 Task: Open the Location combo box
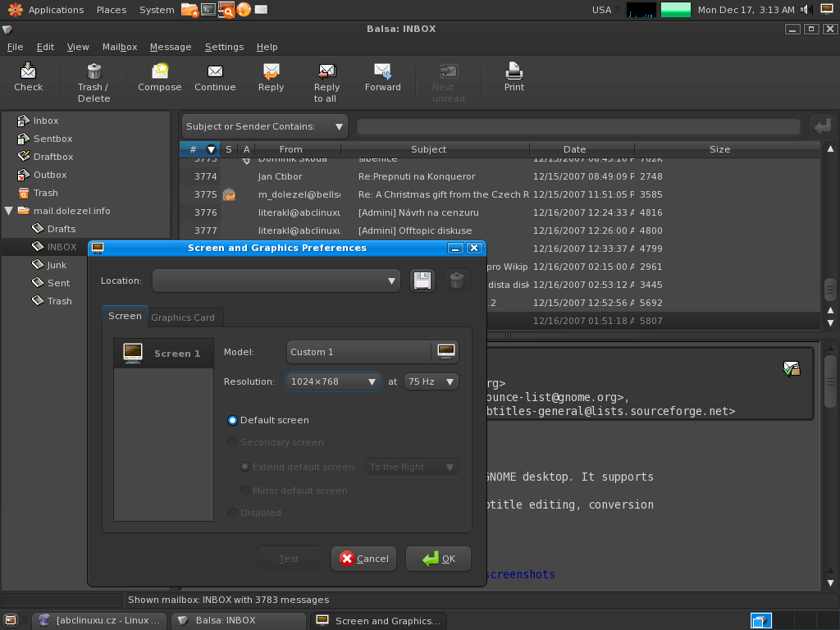276,281
